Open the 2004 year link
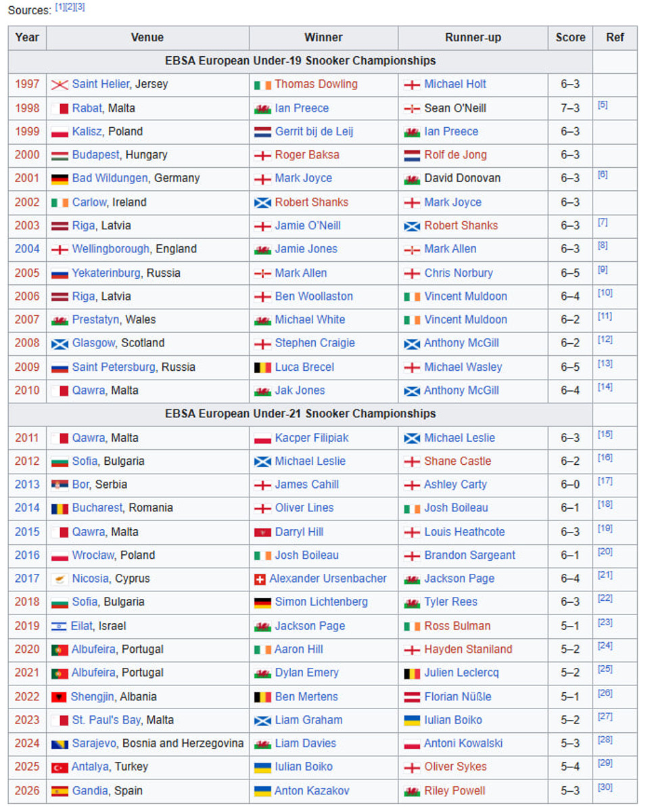 (27, 249)
